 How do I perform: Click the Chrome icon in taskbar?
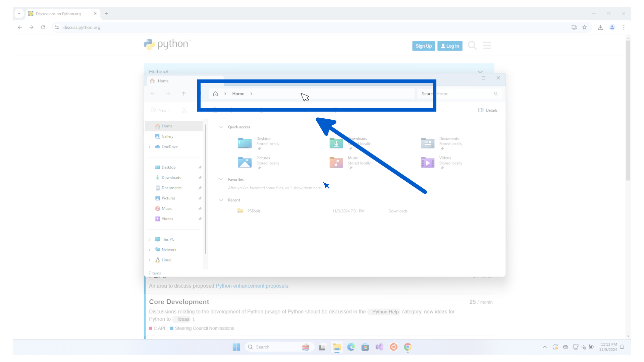click(x=408, y=347)
